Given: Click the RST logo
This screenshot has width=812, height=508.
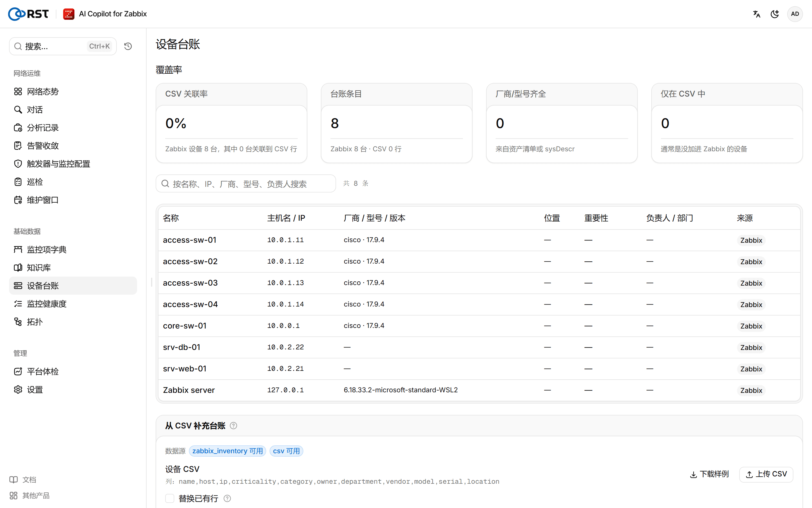Looking at the screenshot, I should tap(28, 14).
